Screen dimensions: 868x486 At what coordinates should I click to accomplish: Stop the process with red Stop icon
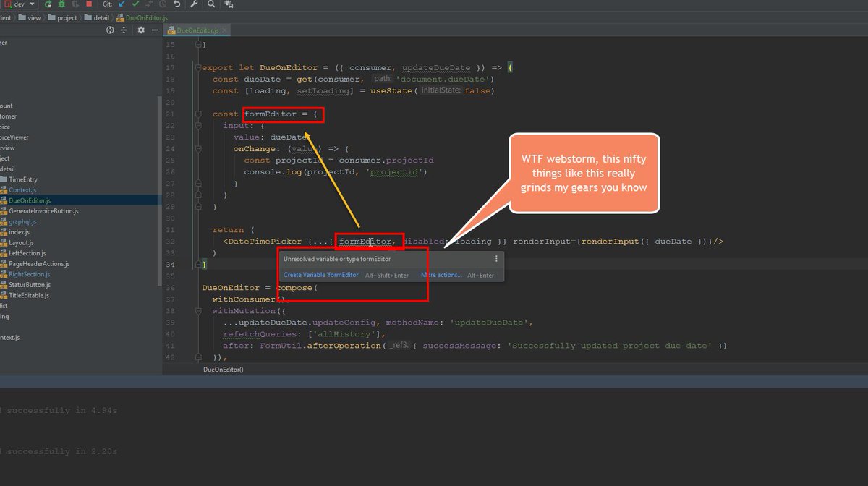pos(89,4)
